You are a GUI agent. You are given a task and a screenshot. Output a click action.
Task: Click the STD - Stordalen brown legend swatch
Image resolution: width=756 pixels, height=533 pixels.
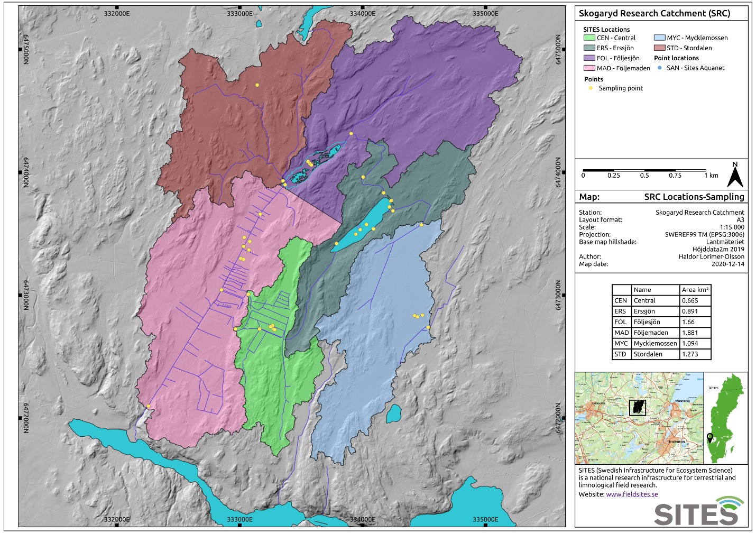659,48
